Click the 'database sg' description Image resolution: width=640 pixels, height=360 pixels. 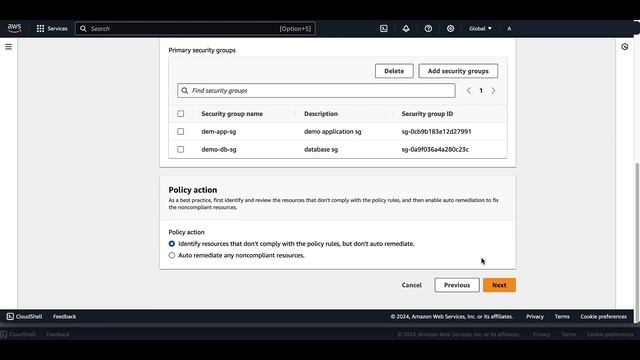321,149
